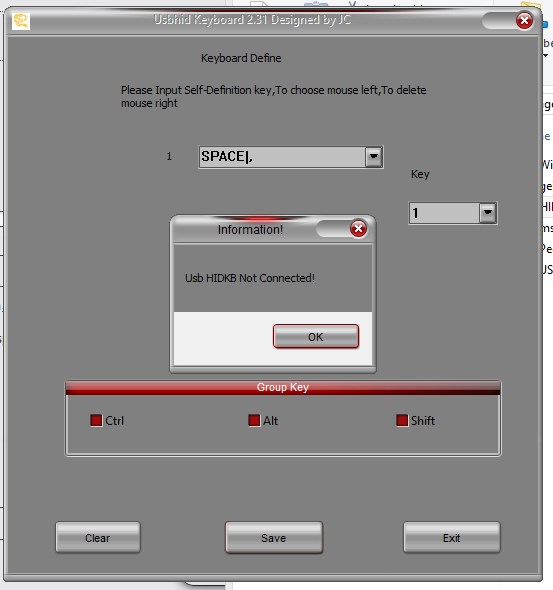Click the OK button in Information dialog
Screen dimensions: 553x590
pyautogui.click(x=316, y=336)
